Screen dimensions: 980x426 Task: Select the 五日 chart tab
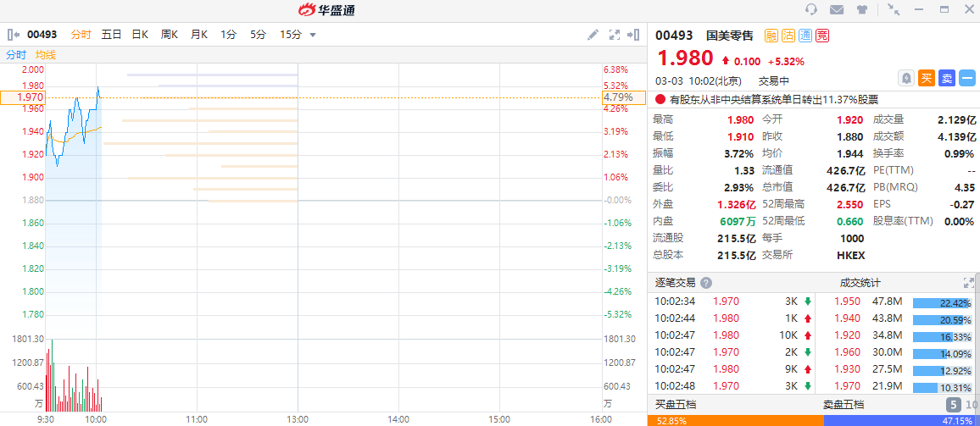[x=111, y=35]
